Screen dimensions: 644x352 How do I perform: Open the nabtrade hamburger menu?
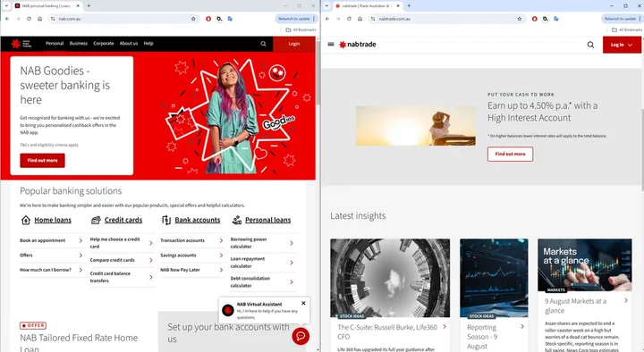pos(331,44)
